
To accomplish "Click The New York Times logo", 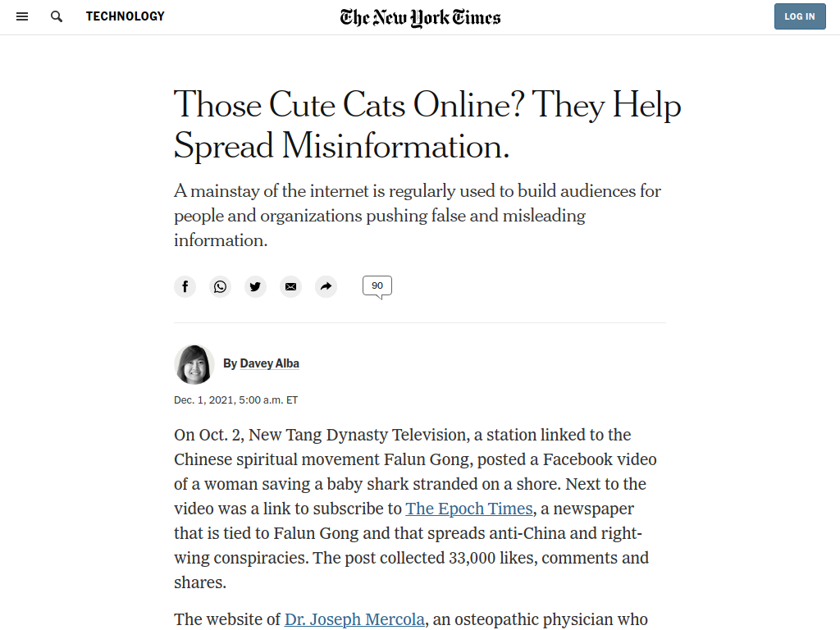I will (421, 17).
